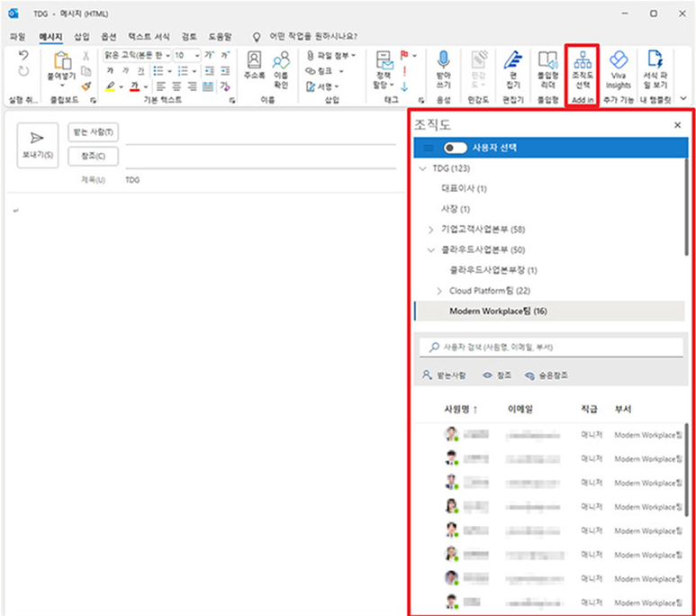View templates with 서식 파일 보기
This screenshot has width=696, height=616.
655,69
